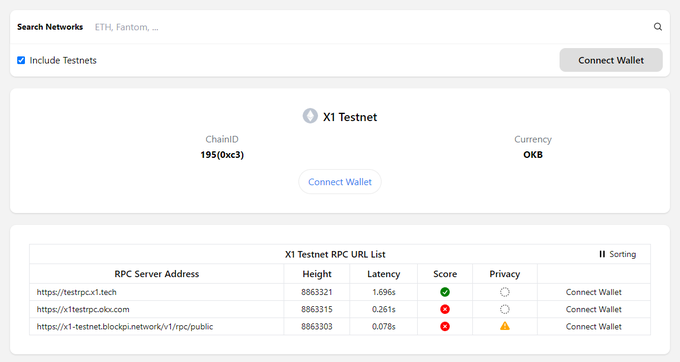Select the https://x1testrpc.okx.com address

(83, 310)
